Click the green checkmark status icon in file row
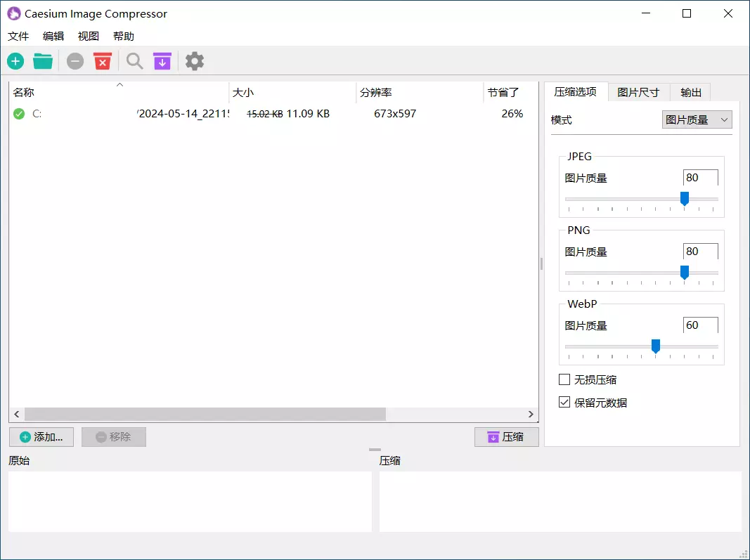Viewport: 750px width, 560px height. pyautogui.click(x=19, y=114)
